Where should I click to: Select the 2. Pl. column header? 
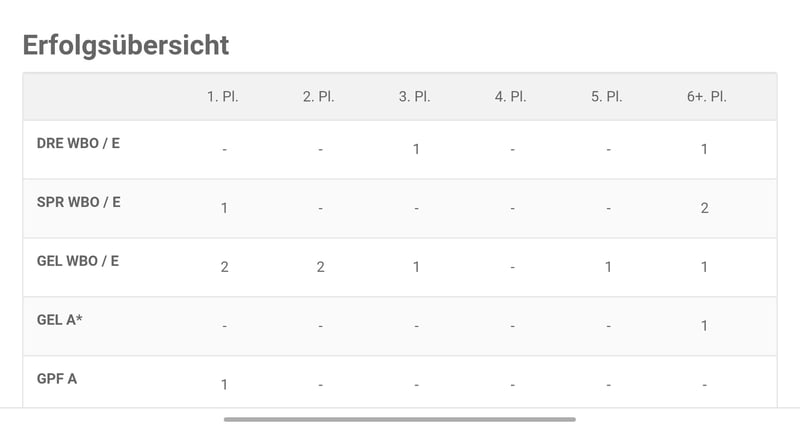point(319,96)
